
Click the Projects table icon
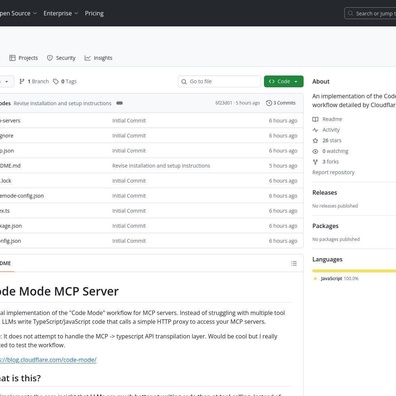click(12, 58)
